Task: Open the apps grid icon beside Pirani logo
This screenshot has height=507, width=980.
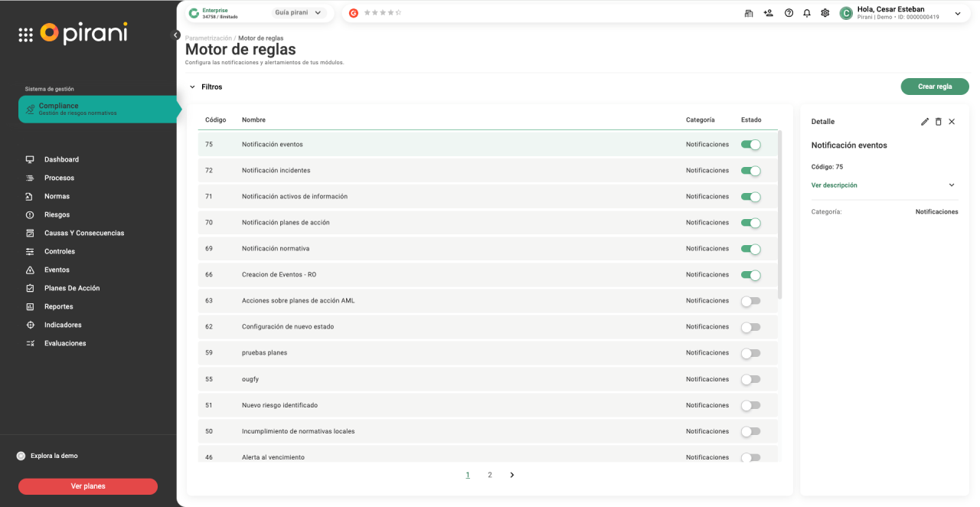Action: click(25, 34)
